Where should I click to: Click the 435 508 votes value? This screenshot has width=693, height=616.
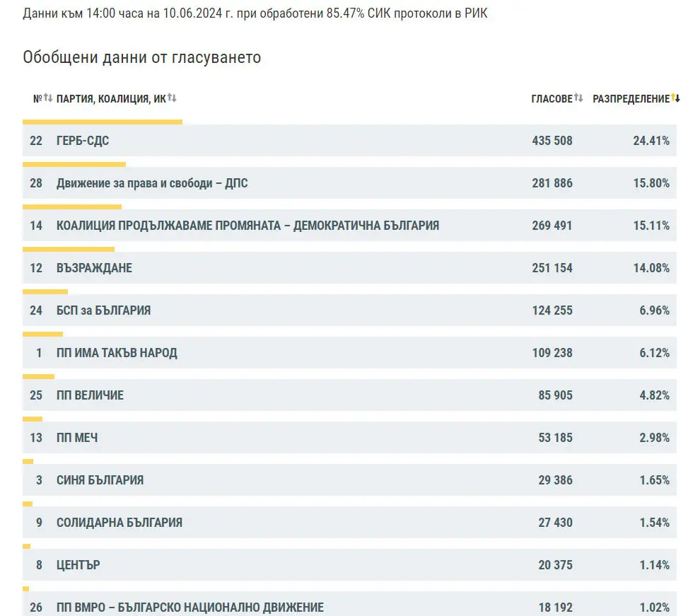(x=552, y=141)
